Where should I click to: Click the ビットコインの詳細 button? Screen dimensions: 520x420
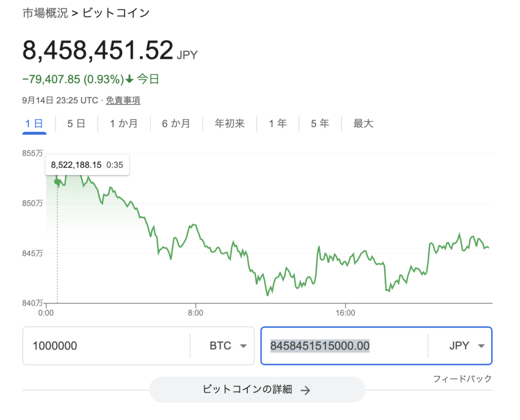click(x=257, y=390)
